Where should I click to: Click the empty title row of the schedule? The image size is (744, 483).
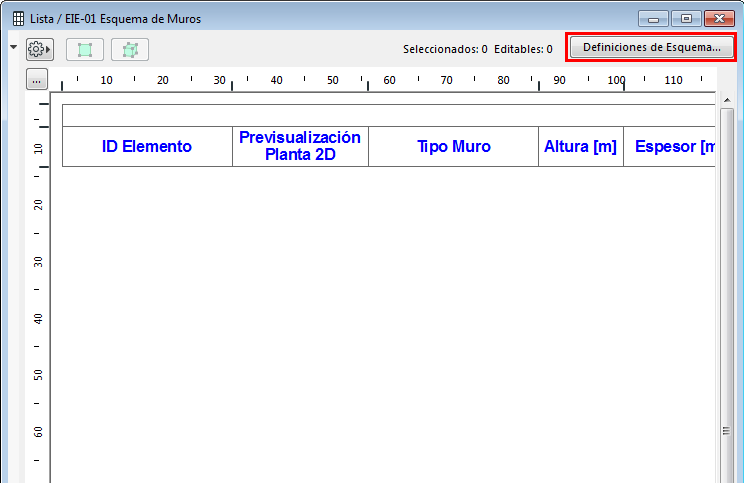(x=389, y=115)
